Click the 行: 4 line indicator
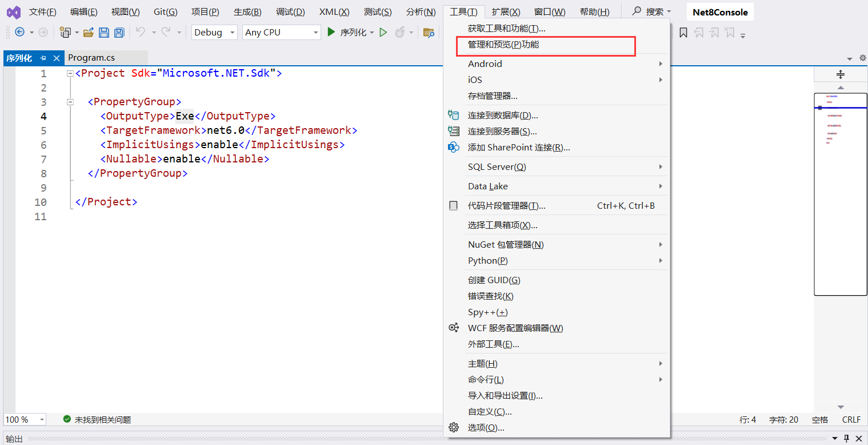This screenshot has width=868, height=445. (748, 419)
